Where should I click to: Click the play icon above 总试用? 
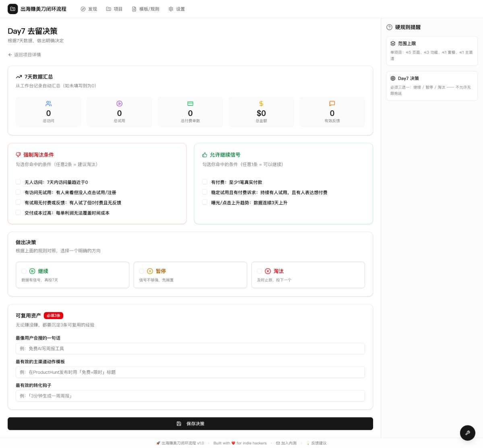click(119, 104)
